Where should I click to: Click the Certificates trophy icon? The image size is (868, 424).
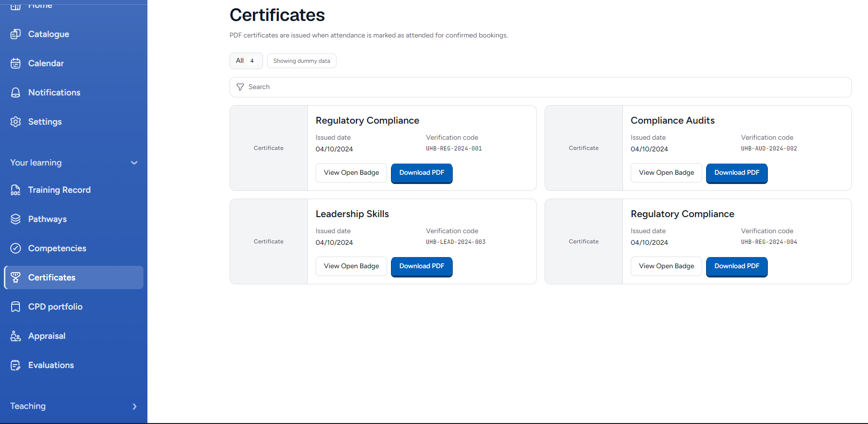tap(16, 277)
